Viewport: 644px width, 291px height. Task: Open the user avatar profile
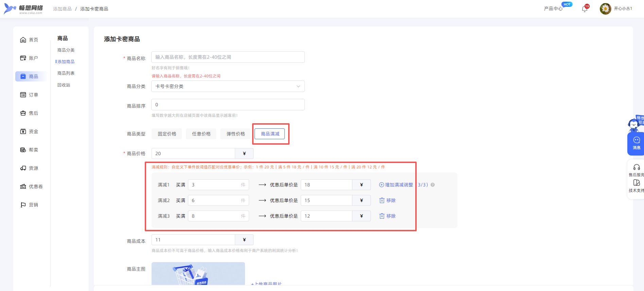coord(605,9)
